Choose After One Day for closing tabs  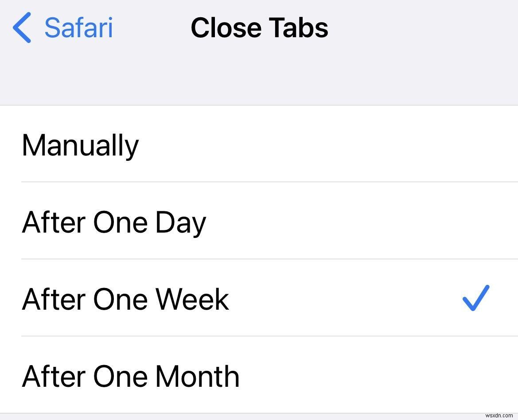coord(113,222)
